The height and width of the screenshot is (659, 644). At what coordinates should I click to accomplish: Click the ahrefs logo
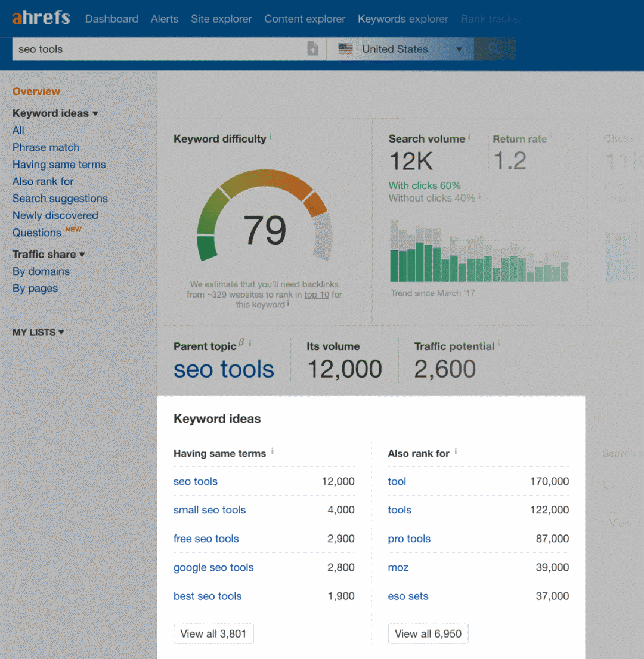pyautogui.click(x=41, y=18)
